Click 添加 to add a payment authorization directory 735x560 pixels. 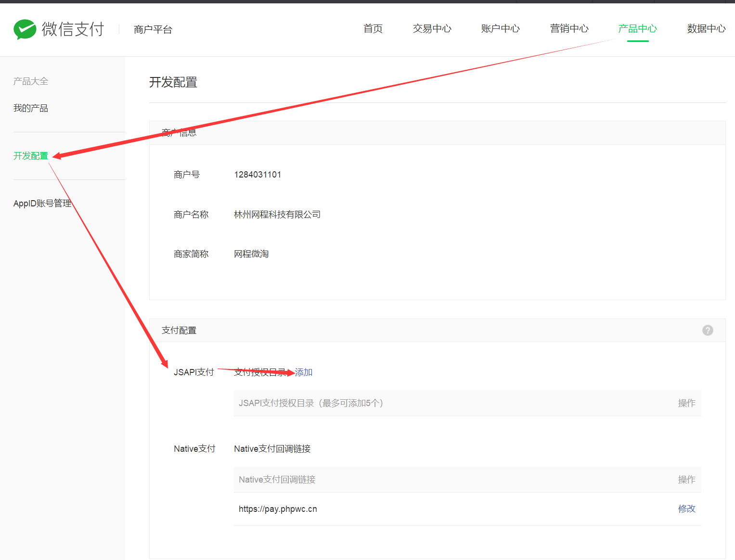[304, 371]
